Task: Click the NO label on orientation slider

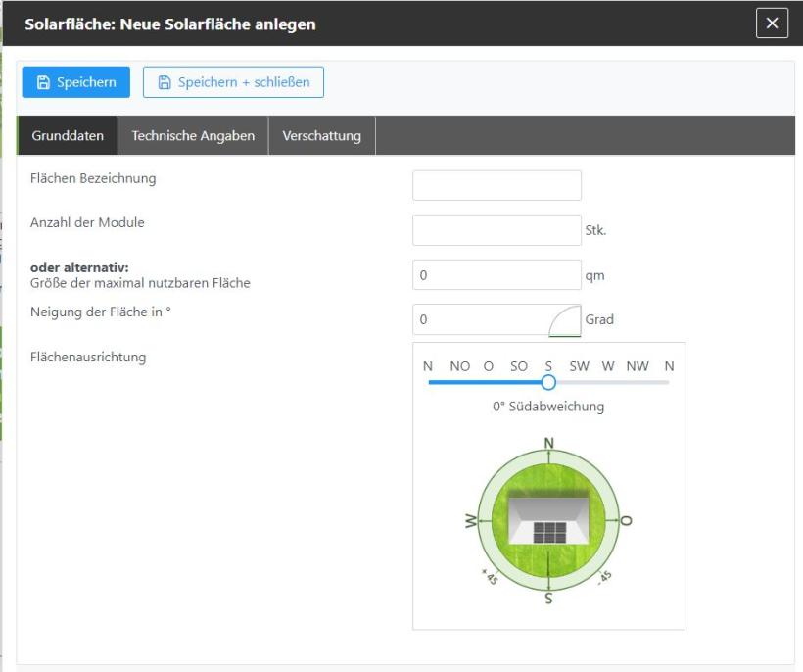Action: (x=459, y=366)
